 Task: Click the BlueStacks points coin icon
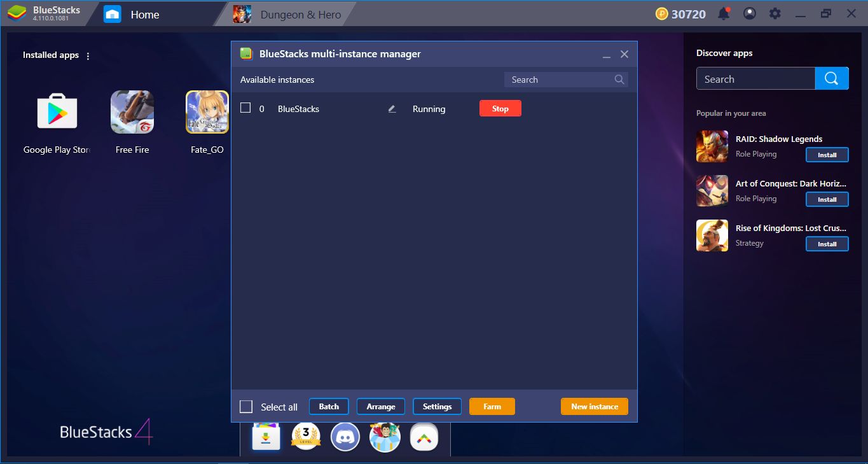point(661,14)
